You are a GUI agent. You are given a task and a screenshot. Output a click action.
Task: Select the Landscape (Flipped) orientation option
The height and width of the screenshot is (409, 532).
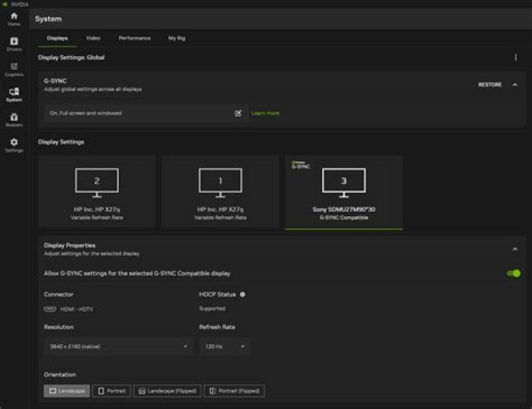point(168,391)
